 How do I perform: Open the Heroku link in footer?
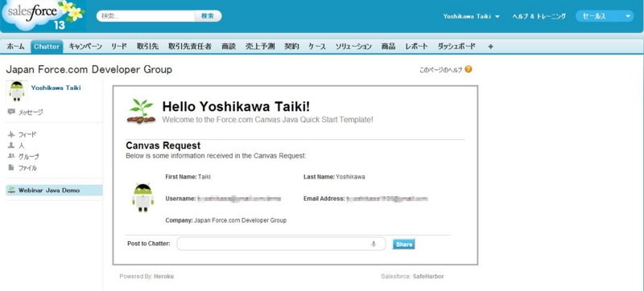click(x=164, y=277)
